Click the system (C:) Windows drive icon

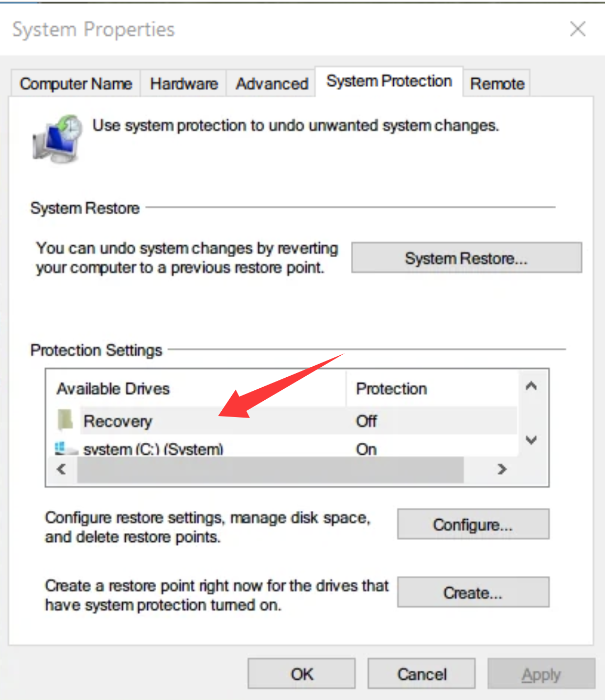point(63,448)
